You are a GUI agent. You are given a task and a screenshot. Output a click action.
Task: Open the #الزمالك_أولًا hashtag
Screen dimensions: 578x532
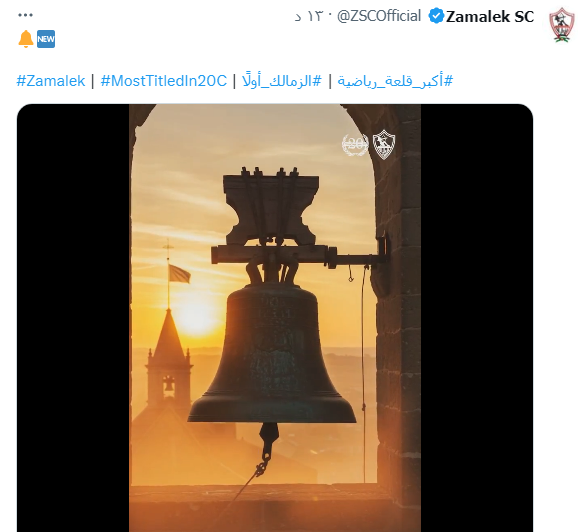pyautogui.click(x=282, y=81)
